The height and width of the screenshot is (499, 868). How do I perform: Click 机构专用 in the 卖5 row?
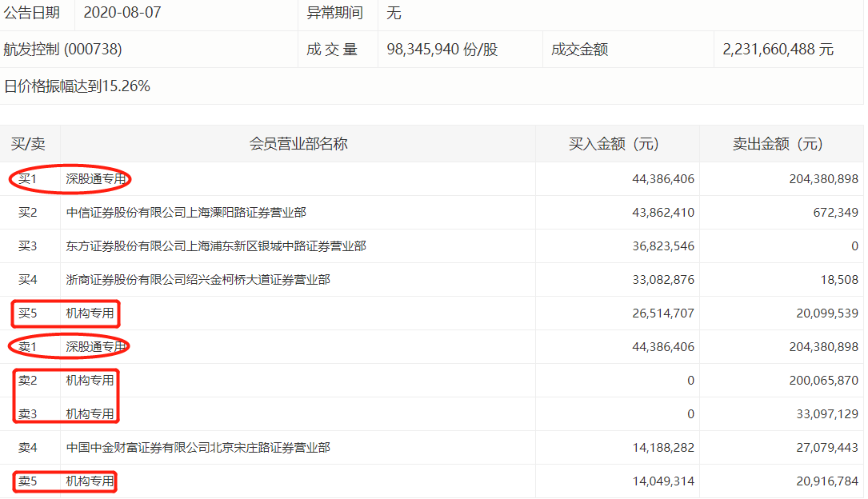point(90,481)
